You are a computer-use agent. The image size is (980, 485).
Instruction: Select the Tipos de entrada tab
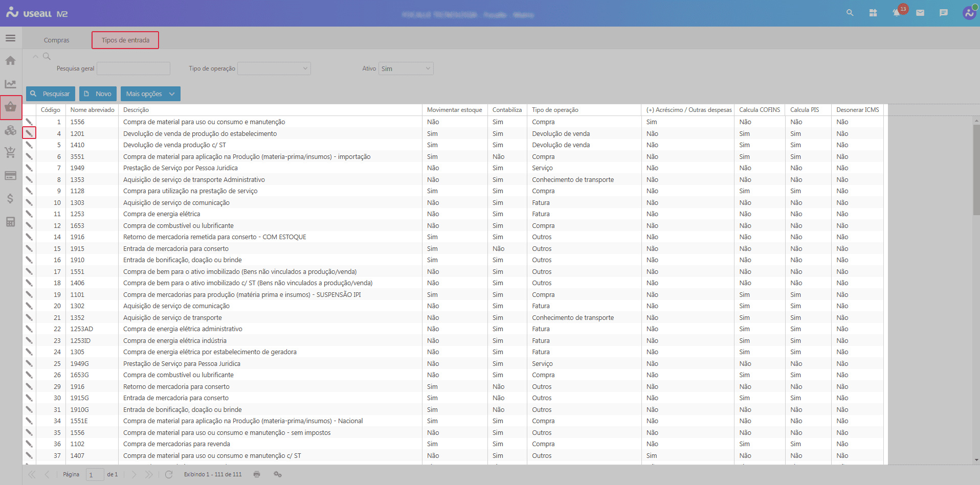pyautogui.click(x=125, y=40)
